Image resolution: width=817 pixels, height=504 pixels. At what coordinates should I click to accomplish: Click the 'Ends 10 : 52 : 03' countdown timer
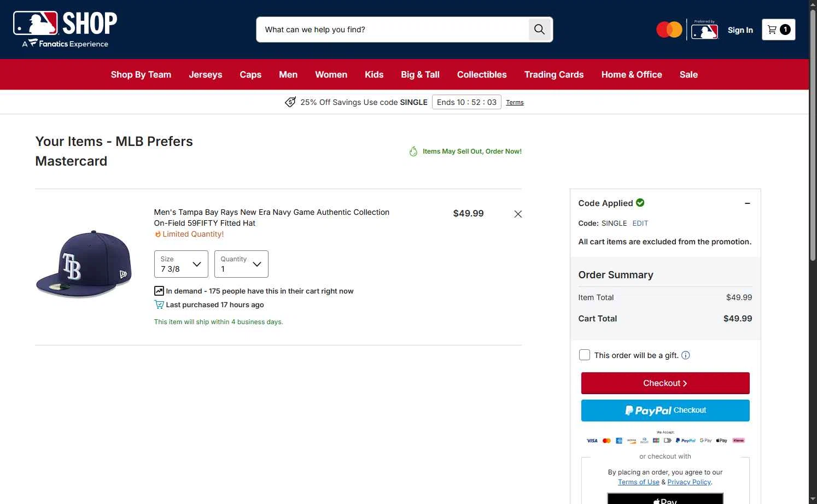466,102
